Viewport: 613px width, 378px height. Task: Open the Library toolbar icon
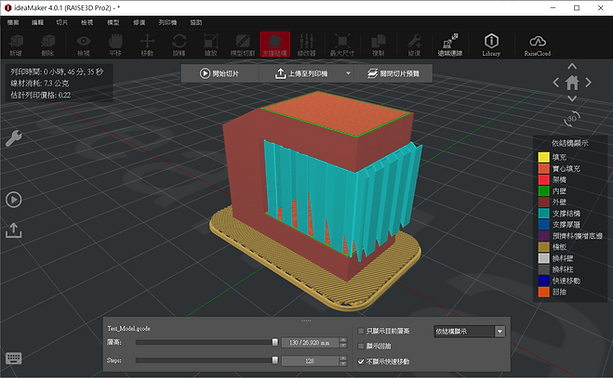491,45
